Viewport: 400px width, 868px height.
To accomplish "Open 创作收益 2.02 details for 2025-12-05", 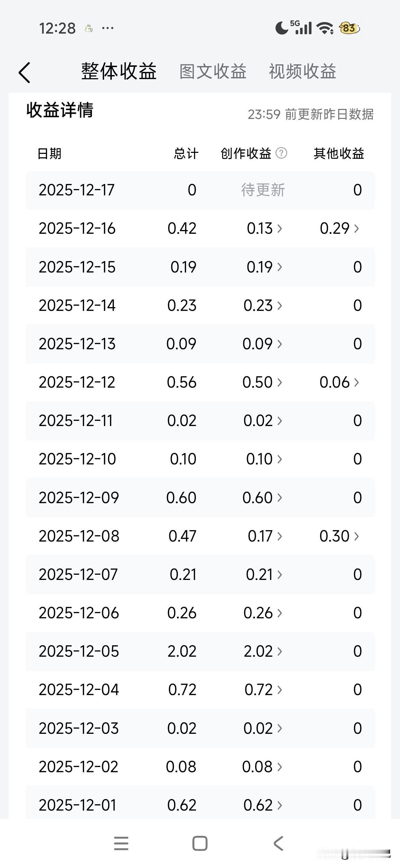I will 263,651.
